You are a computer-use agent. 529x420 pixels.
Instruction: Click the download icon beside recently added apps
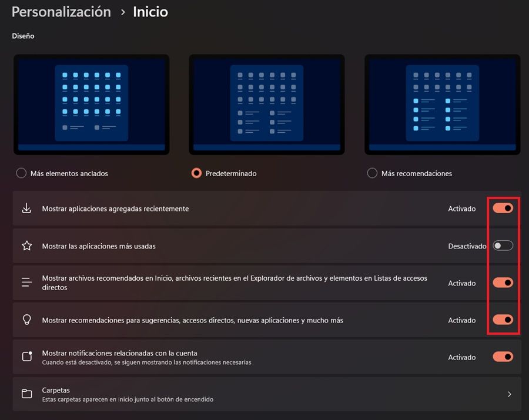click(x=26, y=208)
